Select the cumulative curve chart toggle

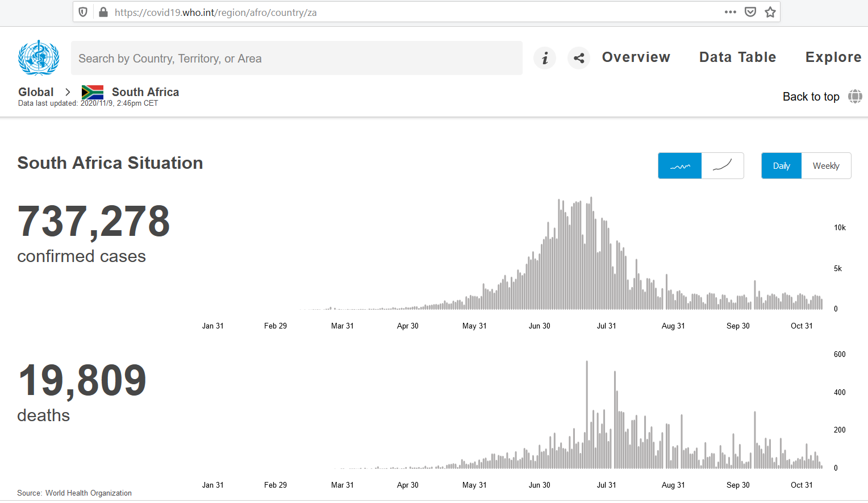(723, 166)
